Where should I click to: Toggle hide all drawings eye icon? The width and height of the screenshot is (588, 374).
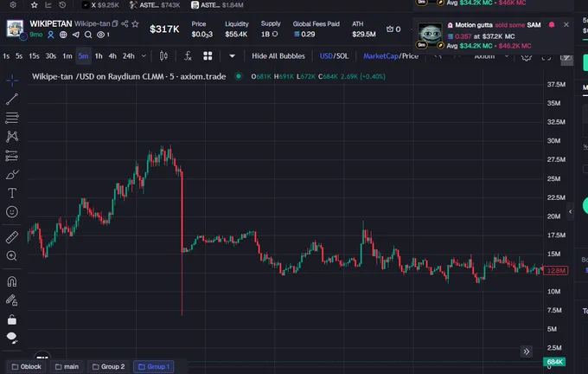(12, 338)
